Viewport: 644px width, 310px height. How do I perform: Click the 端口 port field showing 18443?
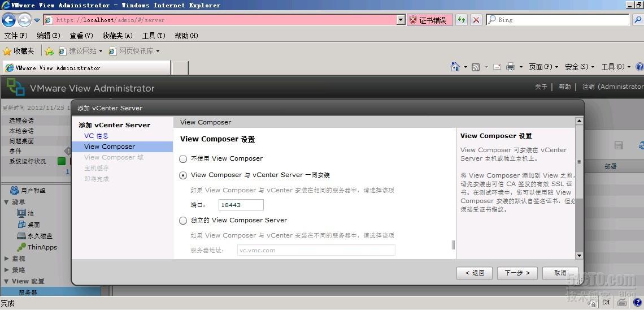[241, 205]
